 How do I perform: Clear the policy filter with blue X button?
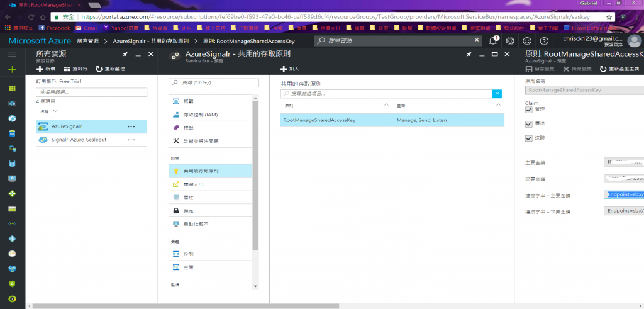tap(497, 94)
